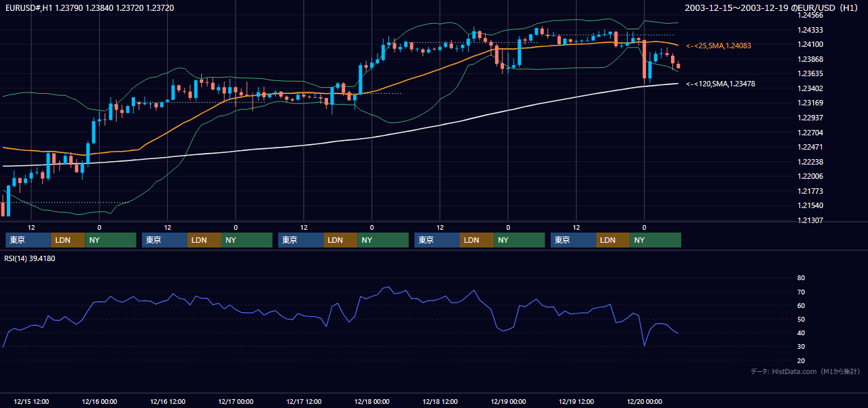
Task: Click price axis label 1.24100
Action: (811, 44)
